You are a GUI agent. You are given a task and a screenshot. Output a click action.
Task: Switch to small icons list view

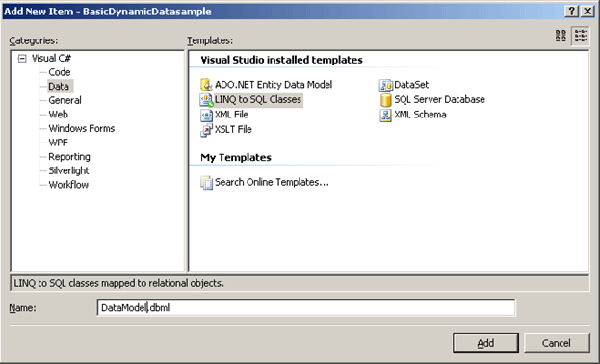click(x=580, y=36)
